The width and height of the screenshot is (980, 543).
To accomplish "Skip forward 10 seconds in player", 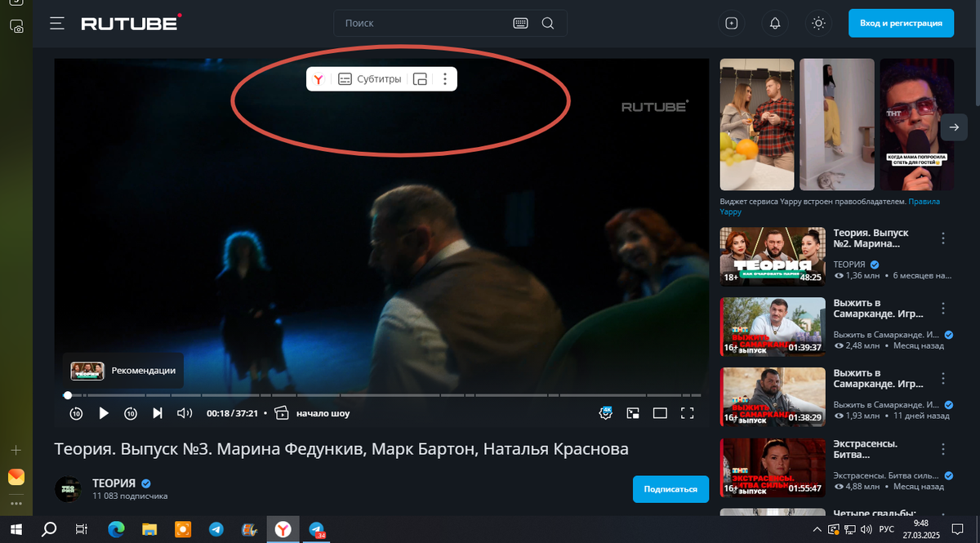I will (131, 414).
